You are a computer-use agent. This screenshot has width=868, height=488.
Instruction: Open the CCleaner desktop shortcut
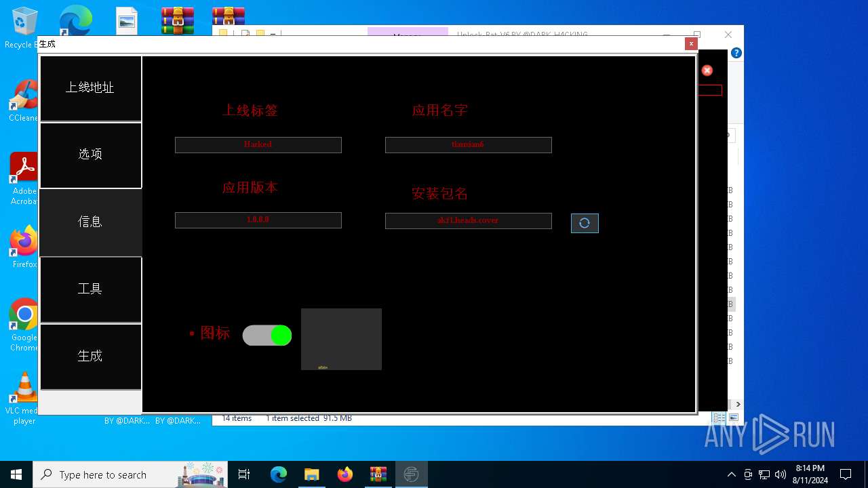tap(23, 101)
